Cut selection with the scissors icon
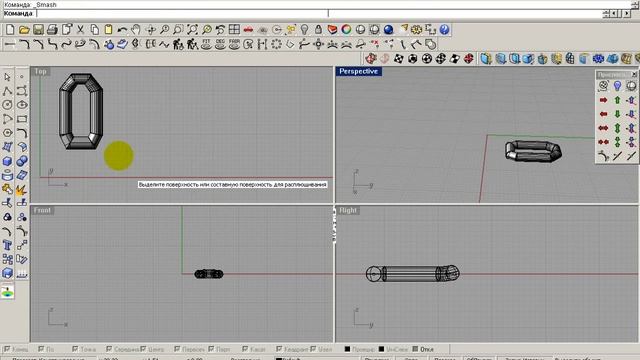Image resolution: width=640 pixels, height=360 pixels. 80,29
